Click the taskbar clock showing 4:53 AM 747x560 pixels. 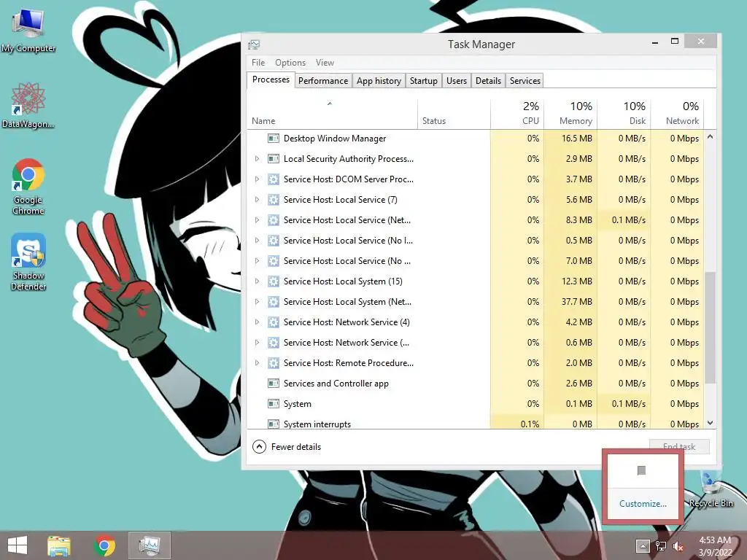coord(715,546)
